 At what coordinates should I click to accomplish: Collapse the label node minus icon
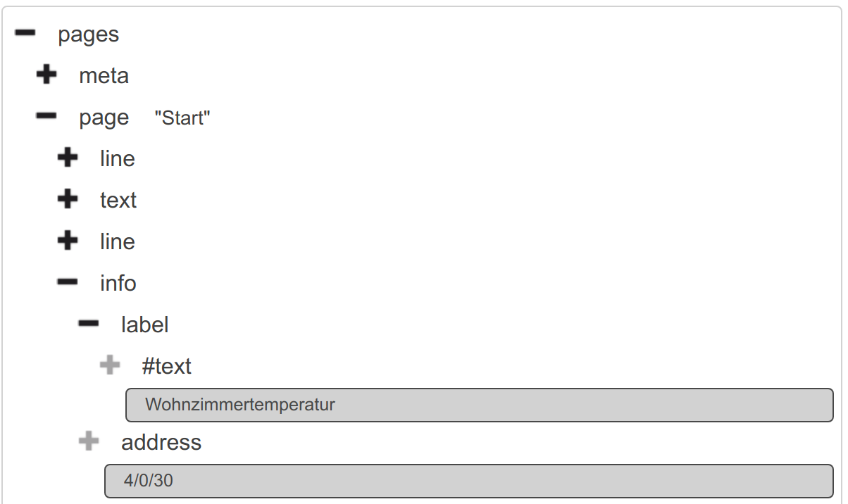(89, 325)
